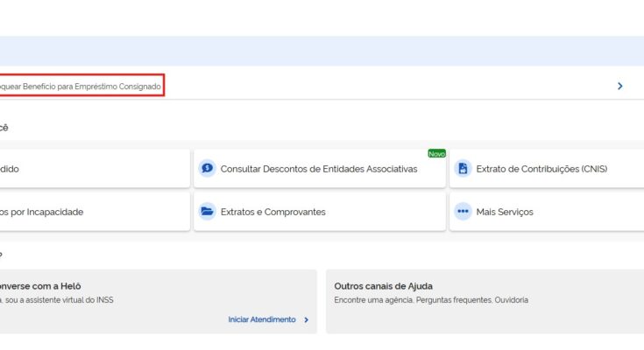Click the three-dots icon for Mais Serviços
Image resolution: width=644 pixels, height=350 pixels.
(463, 212)
